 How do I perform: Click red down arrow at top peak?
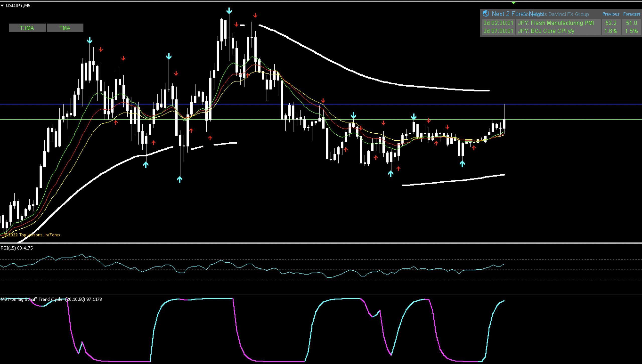[x=255, y=16]
